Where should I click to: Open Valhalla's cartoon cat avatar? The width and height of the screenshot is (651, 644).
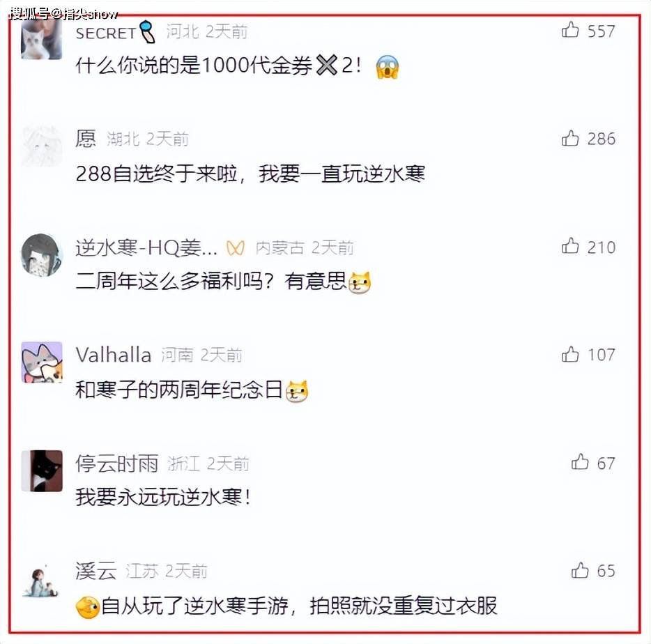tap(42, 362)
